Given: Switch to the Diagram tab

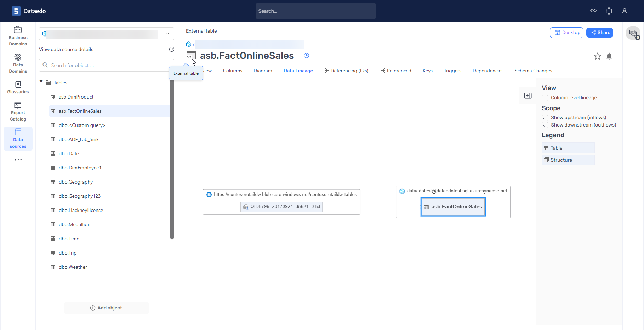Looking at the screenshot, I should [263, 71].
